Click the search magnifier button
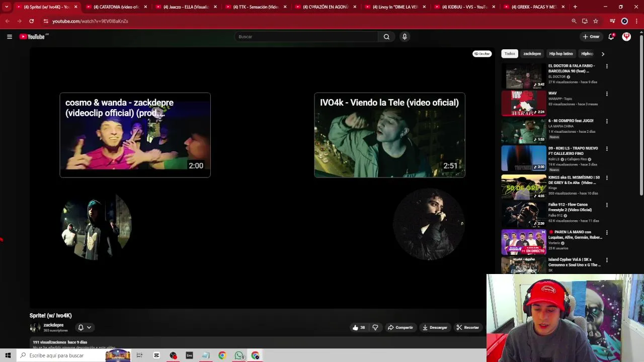 [x=386, y=37]
